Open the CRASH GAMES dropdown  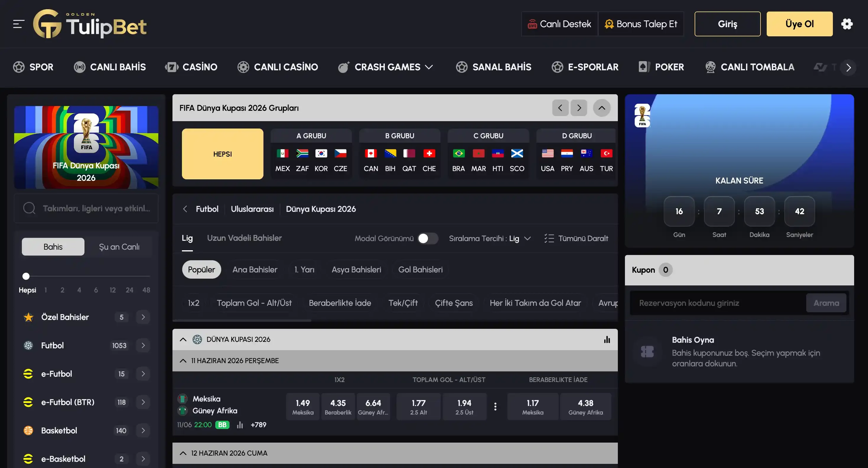click(x=385, y=67)
